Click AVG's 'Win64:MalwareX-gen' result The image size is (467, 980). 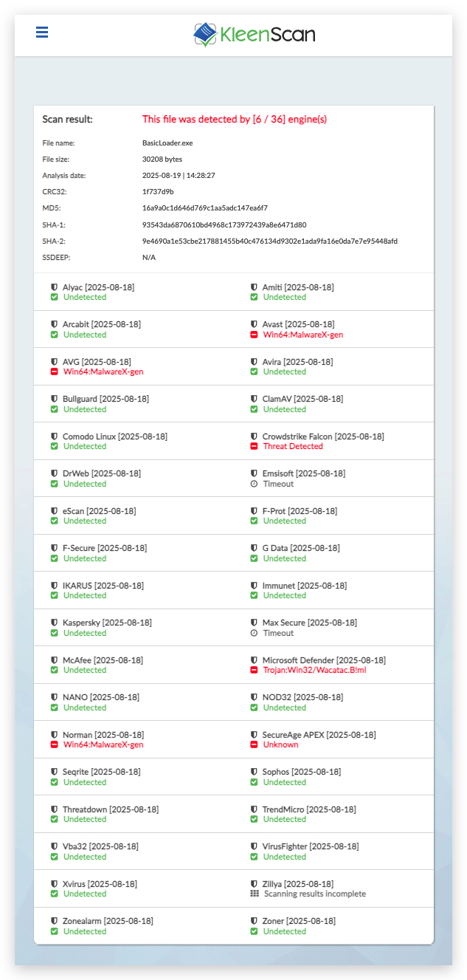coord(103,371)
